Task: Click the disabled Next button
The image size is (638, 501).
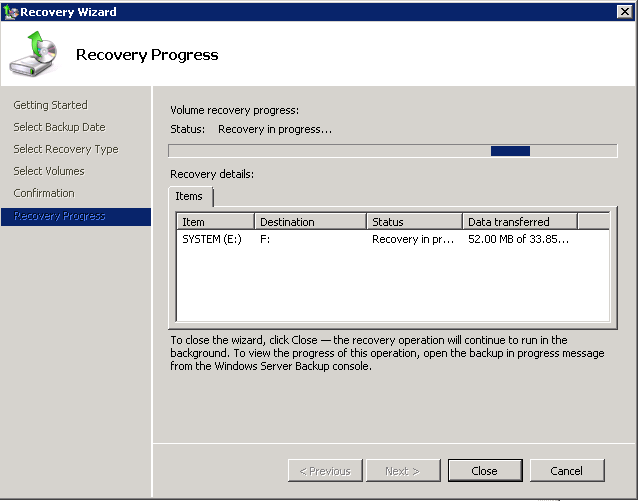Action: [403, 470]
